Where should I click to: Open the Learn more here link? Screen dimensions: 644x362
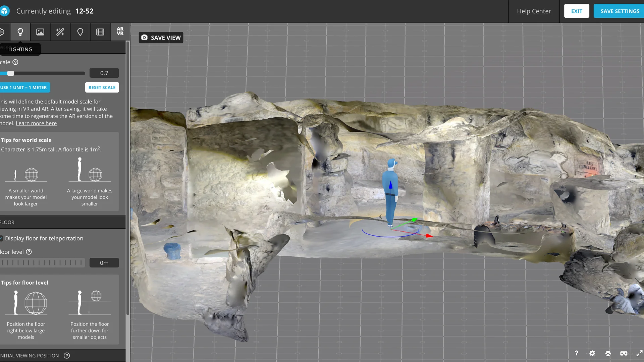[36, 123]
